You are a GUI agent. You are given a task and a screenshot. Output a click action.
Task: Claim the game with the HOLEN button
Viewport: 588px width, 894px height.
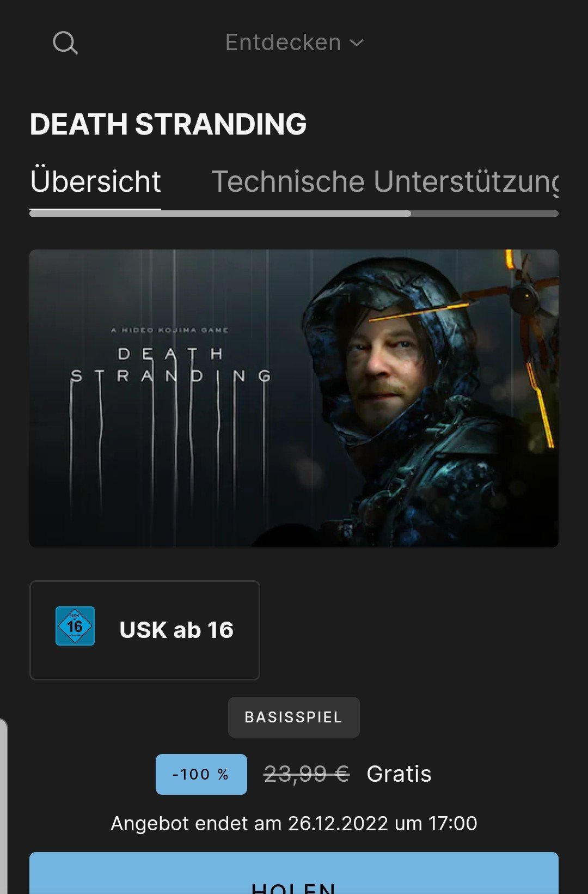pyautogui.click(x=294, y=873)
